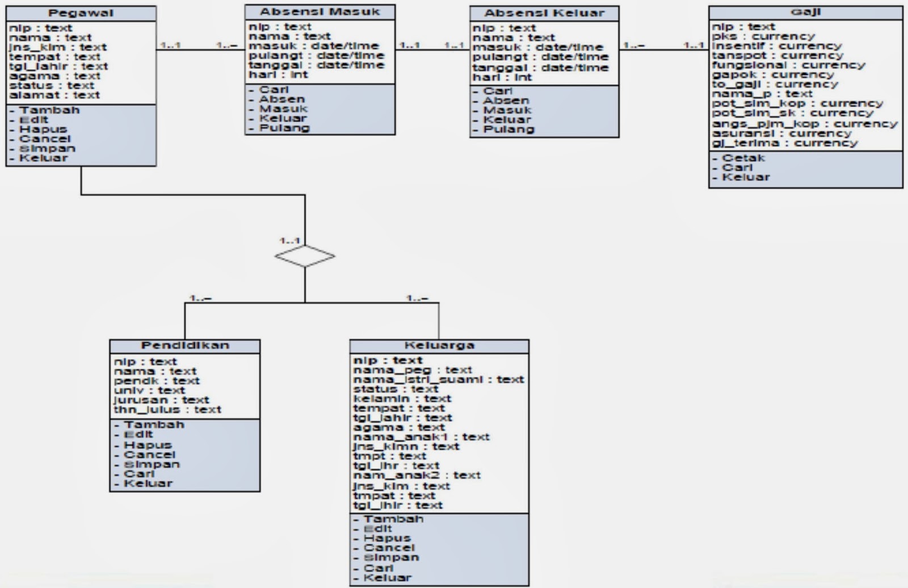Click 'nam_anak2 : text' in Keluarga class

pyautogui.click(x=417, y=476)
